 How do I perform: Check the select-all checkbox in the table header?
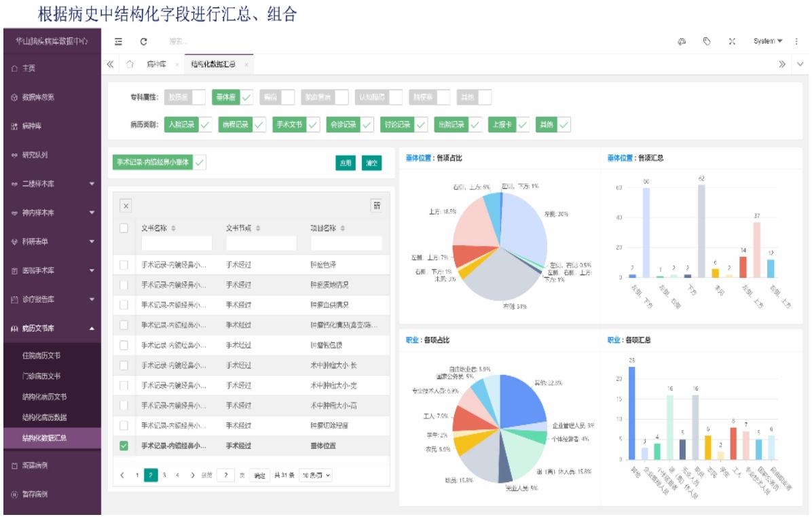(124, 228)
